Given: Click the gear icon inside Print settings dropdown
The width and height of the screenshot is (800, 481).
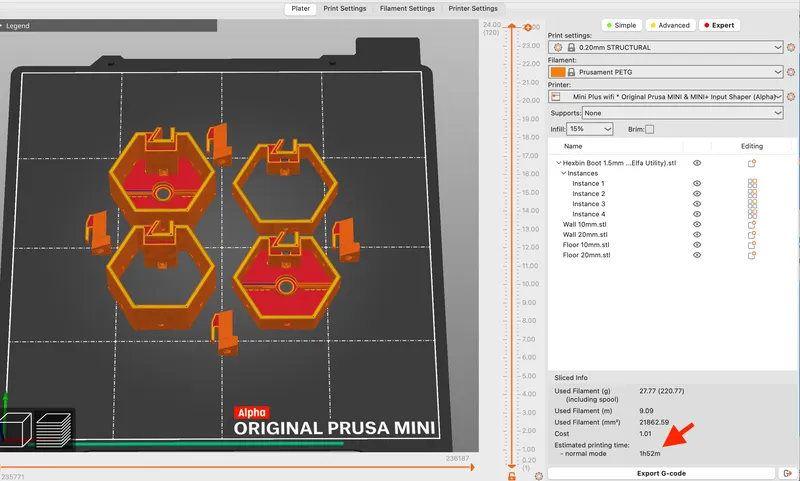Looking at the screenshot, I should point(558,47).
